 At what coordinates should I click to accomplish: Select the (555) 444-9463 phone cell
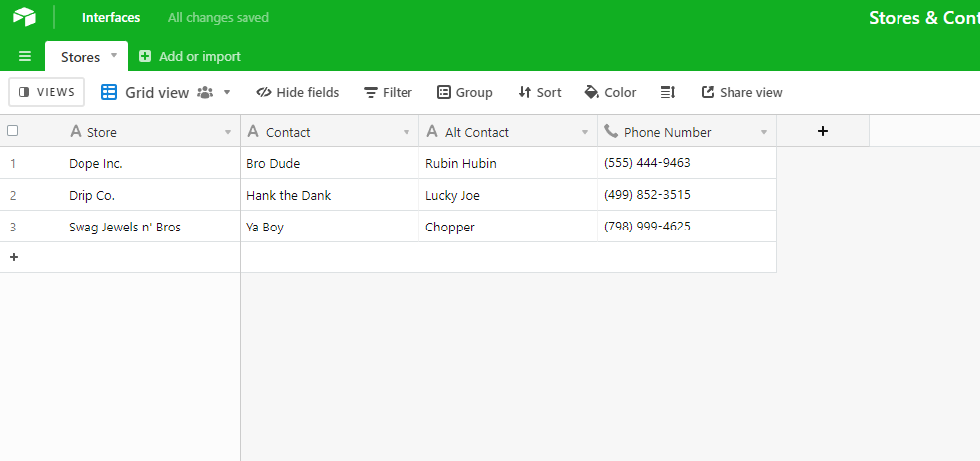coord(687,163)
